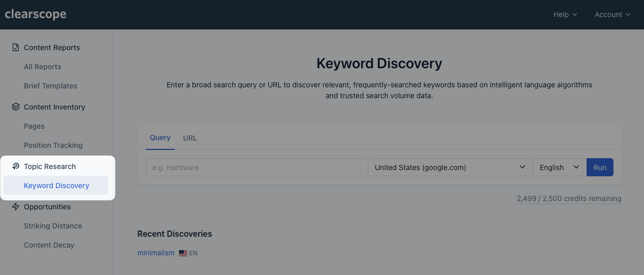Switch to the URL tab
Image resolution: width=644 pixels, height=275 pixels.
click(190, 138)
